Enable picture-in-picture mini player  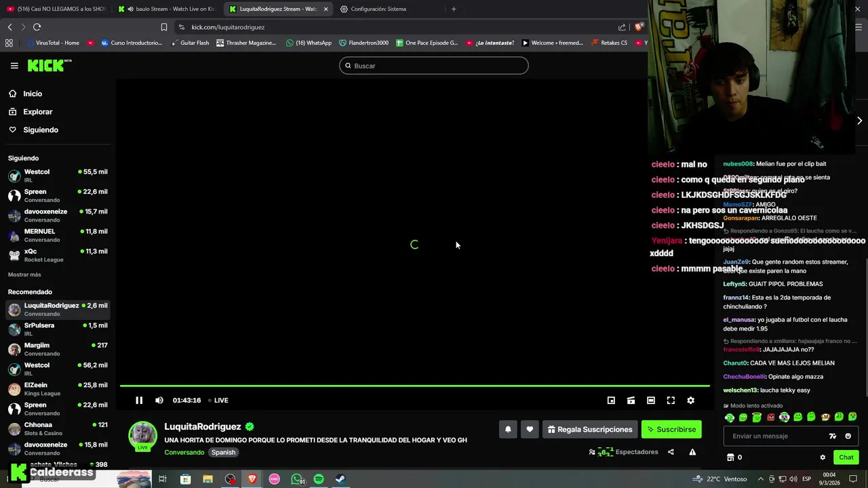tap(611, 401)
